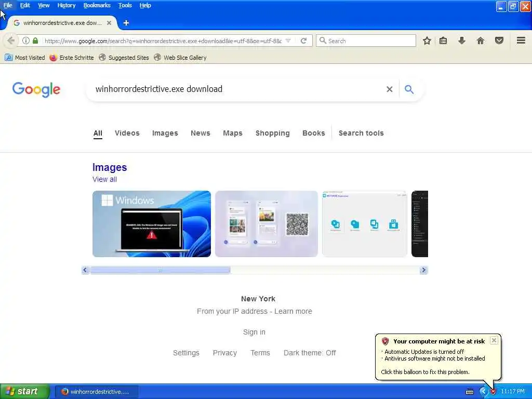Toggle Dark theme: Off
Screen dimensions: 532x399
point(310,353)
